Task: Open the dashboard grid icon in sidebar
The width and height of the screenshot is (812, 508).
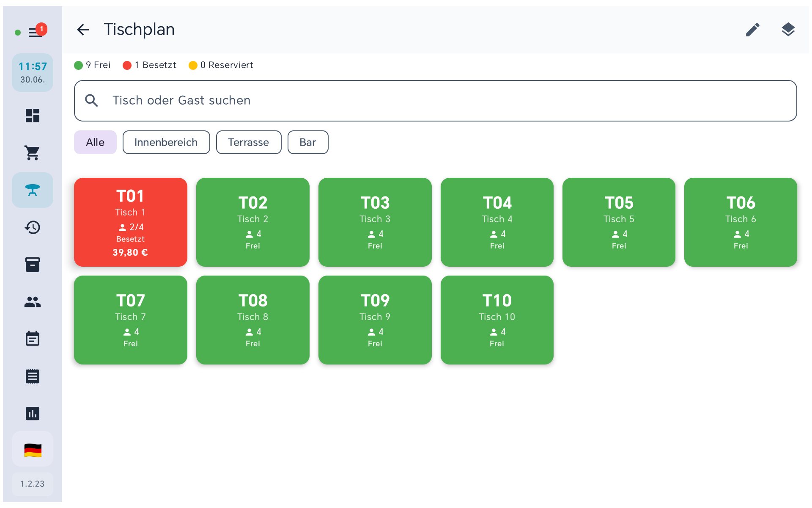Action: [33, 116]
